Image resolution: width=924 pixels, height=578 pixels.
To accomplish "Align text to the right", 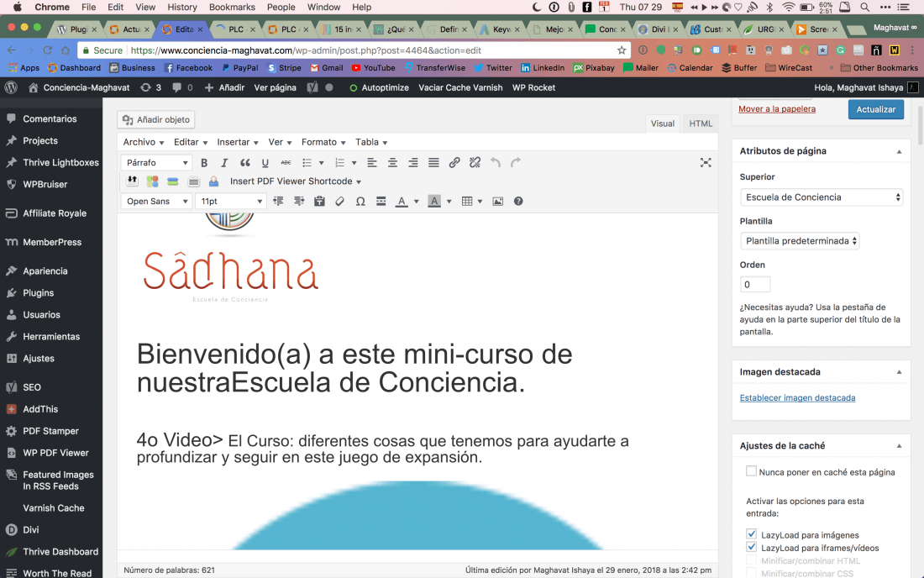I will tap(413, 163).
